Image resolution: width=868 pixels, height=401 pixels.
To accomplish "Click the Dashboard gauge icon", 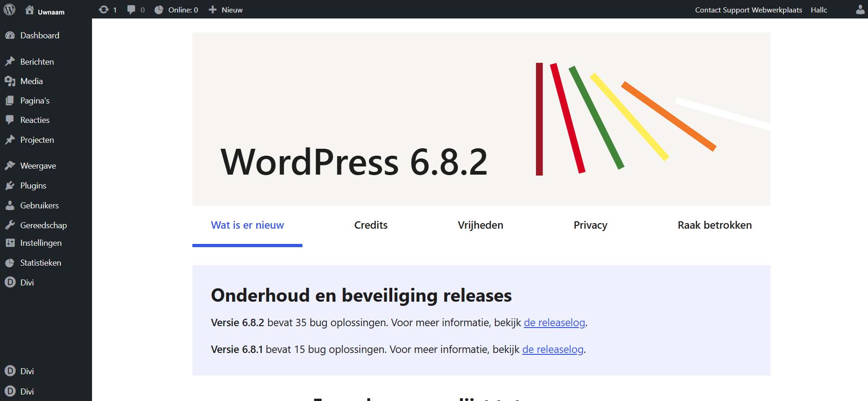I will click(x=10, y=36).
